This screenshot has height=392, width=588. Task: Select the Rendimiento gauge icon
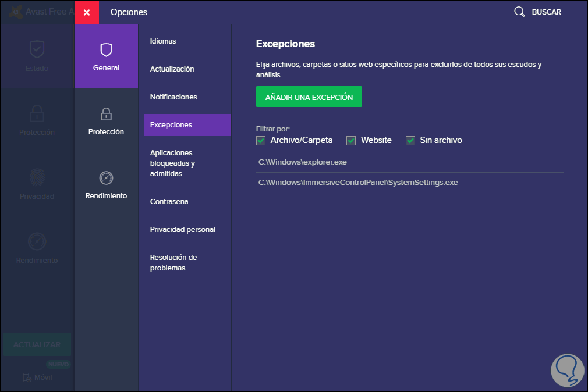(106, 177)
